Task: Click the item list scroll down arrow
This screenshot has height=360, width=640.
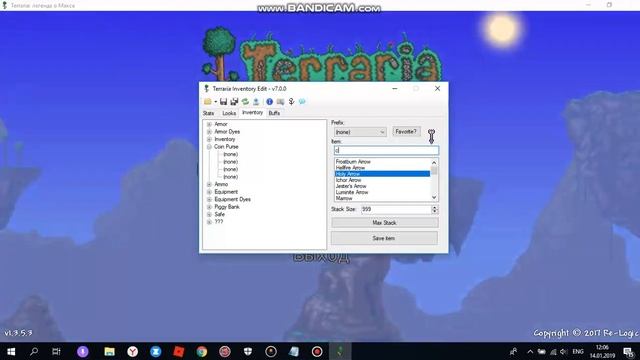Action: 434,198
